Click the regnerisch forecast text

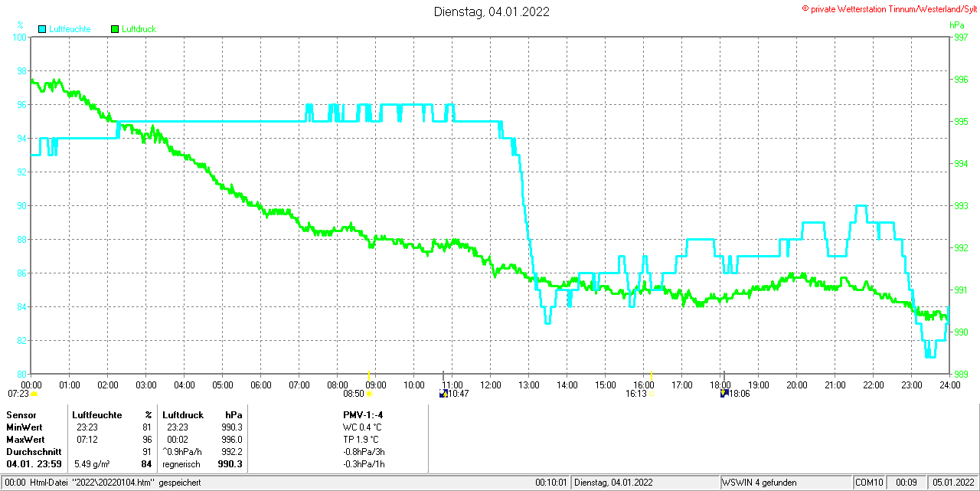[x=181, y=464]
